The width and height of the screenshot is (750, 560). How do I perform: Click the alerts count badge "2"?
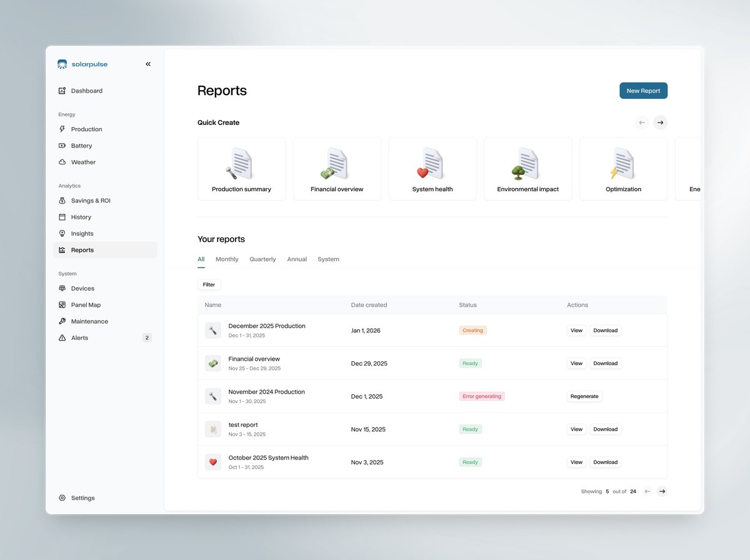147,337
